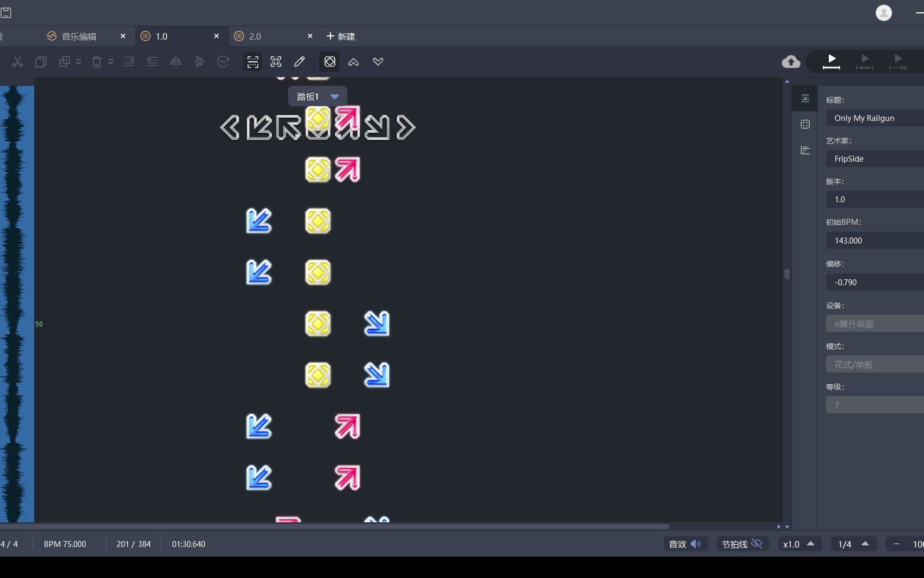Open the list-lines third sidebar panel icon
The height and width of the screenshot is (578, 924).
click(x=805, y=150)
